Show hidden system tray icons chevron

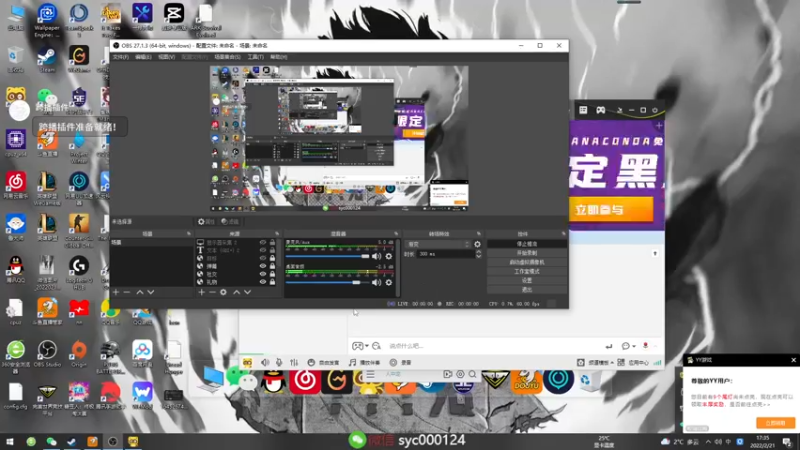click(708, 442)
